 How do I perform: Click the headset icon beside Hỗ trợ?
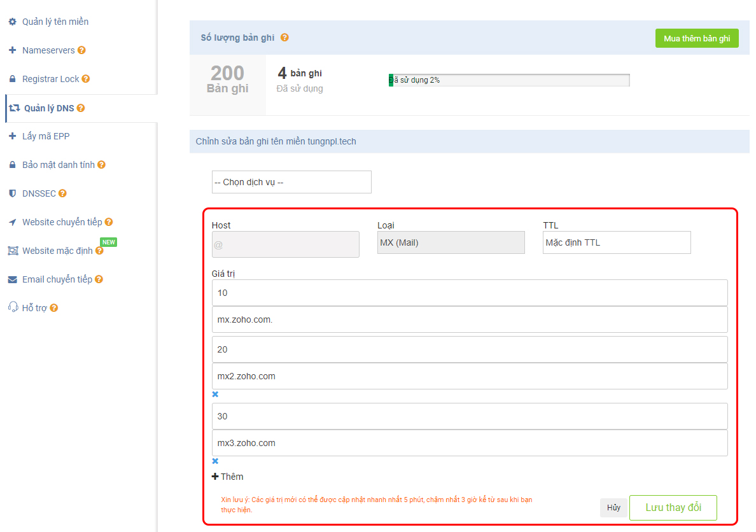click(x=13, y=307)
